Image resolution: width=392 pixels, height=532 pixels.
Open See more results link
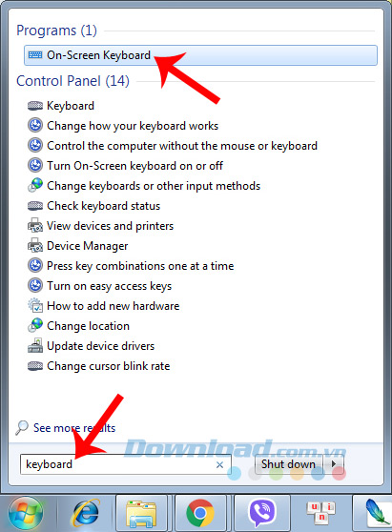click(x=74, y=428)
